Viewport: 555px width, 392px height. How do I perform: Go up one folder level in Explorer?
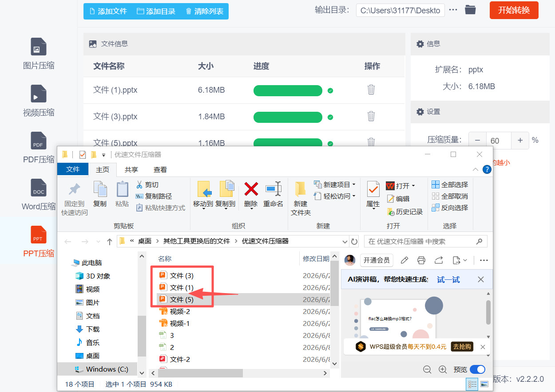click(x=110, y=242)
